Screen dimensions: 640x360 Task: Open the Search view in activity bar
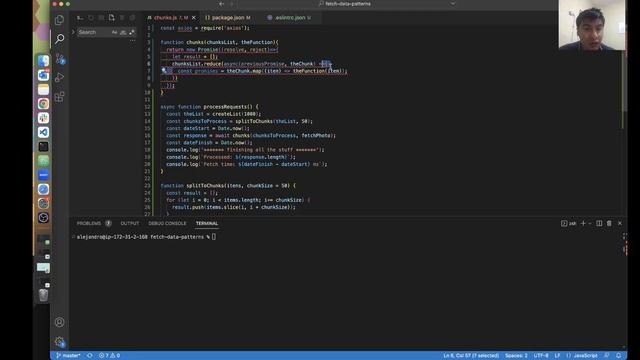click(x=60, y=39)
